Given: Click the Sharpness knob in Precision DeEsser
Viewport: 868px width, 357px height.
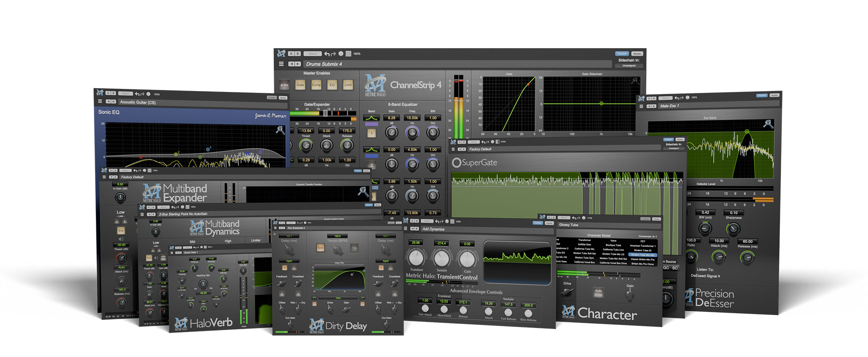Looking at the screenshot, I should (x=733, y=229).
